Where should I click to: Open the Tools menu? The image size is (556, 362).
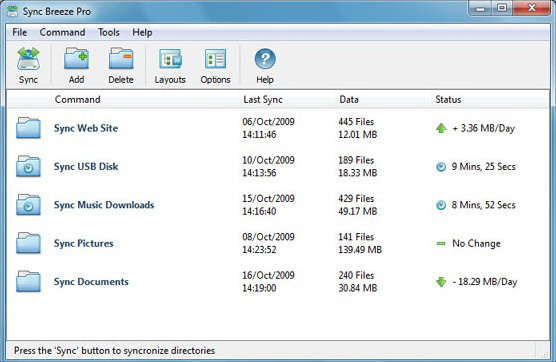109,32
